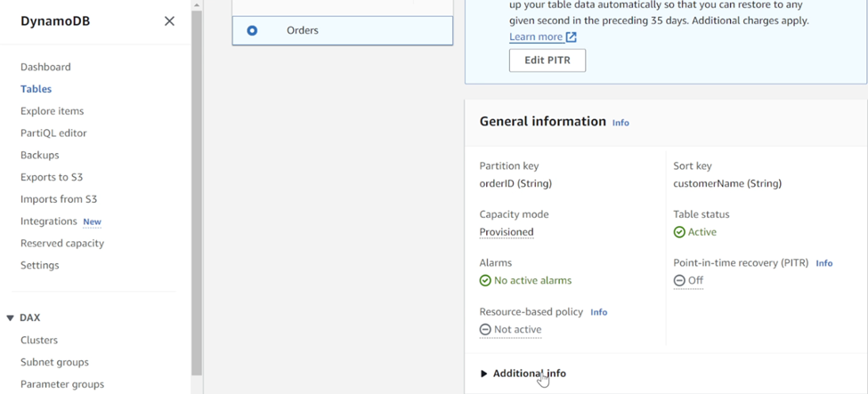
Task: Click the Provisioned capacity mode value
Action: 507,232
